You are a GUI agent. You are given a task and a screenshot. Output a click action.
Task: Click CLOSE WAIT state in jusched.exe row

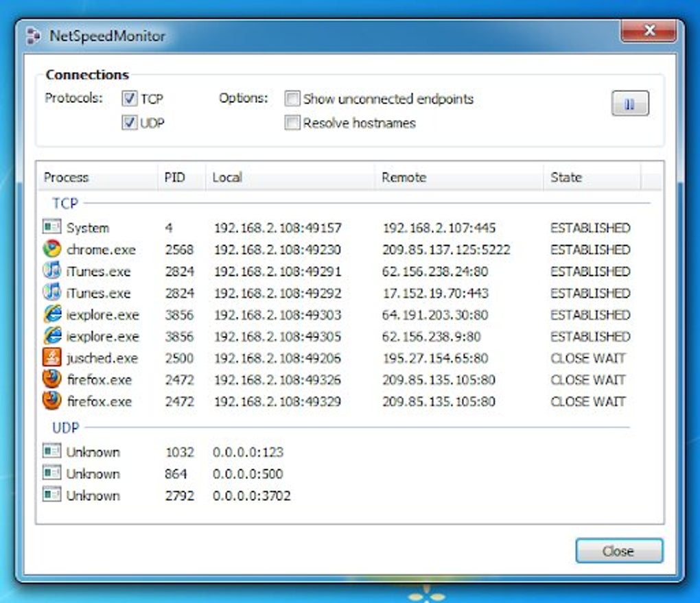(588, 358)
